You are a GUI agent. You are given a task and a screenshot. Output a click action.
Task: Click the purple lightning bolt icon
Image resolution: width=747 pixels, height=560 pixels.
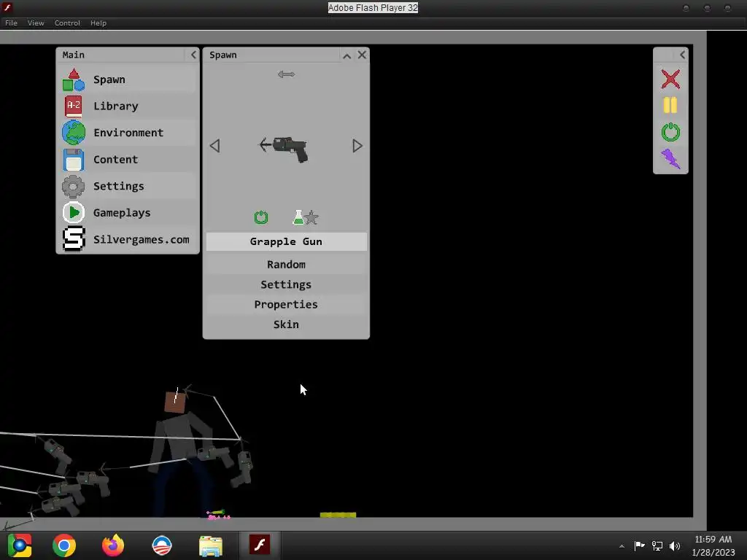tap(670, 158)
